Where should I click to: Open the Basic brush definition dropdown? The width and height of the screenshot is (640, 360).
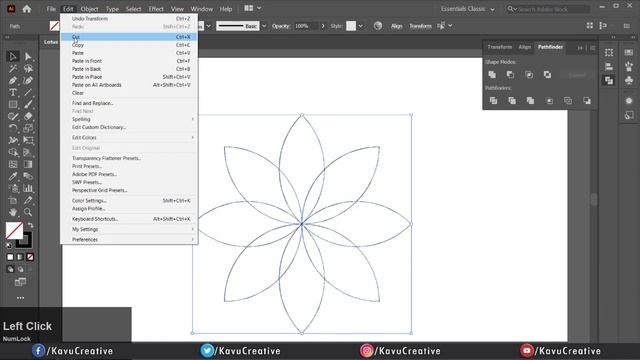[x=264, y=26]
